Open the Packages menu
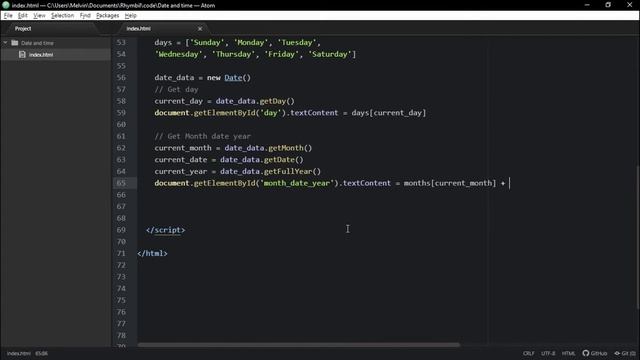This screenshot has width=640, height=360. point(108,16)
